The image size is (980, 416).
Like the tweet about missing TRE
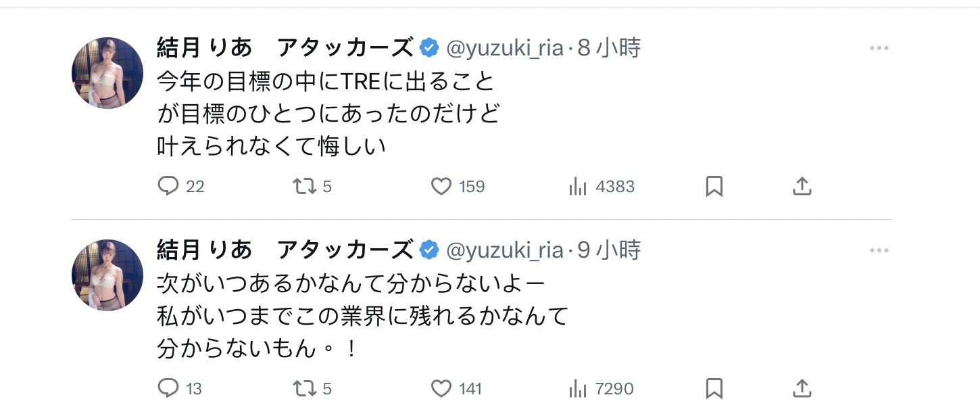point(441,186)
